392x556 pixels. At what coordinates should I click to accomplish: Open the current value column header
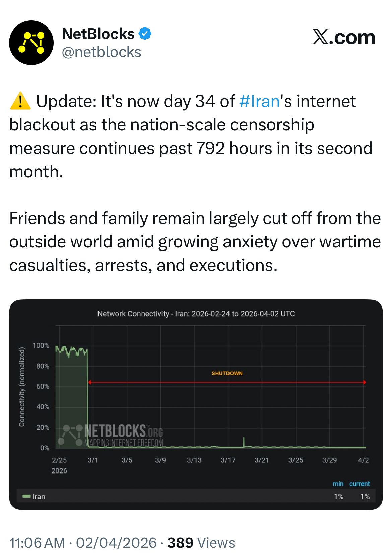(360, 484)
